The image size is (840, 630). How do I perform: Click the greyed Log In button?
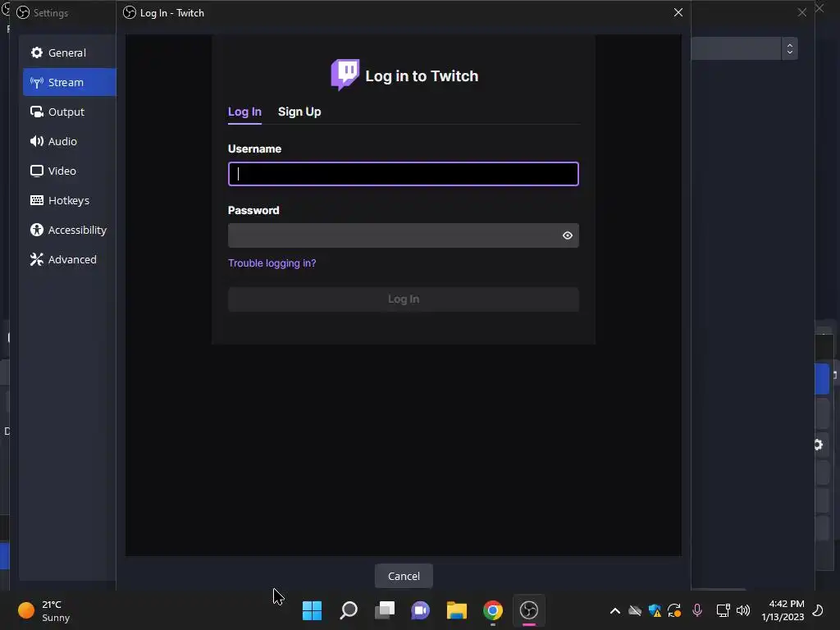point(404,299)
